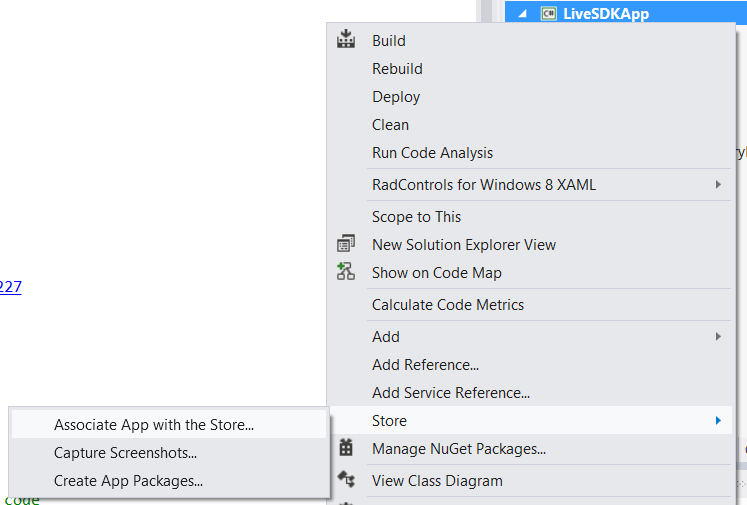Expand the Add submenu arrow

[718, 337]
